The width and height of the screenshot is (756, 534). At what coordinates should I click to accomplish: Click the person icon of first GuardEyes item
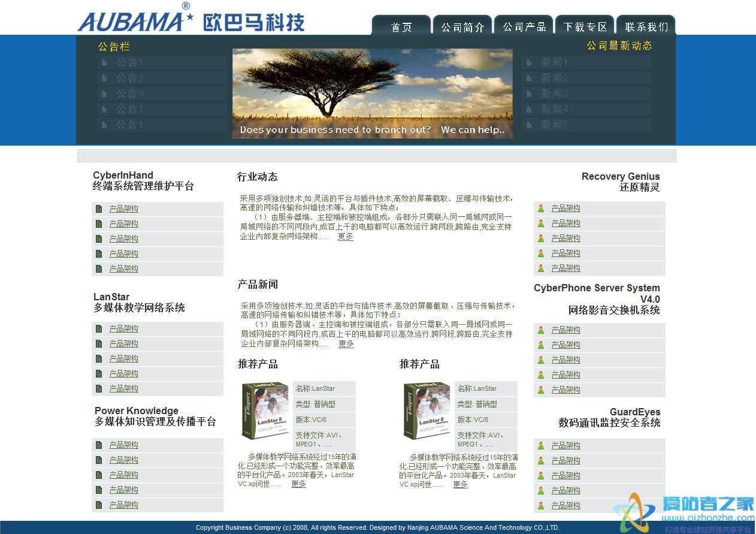541,445
